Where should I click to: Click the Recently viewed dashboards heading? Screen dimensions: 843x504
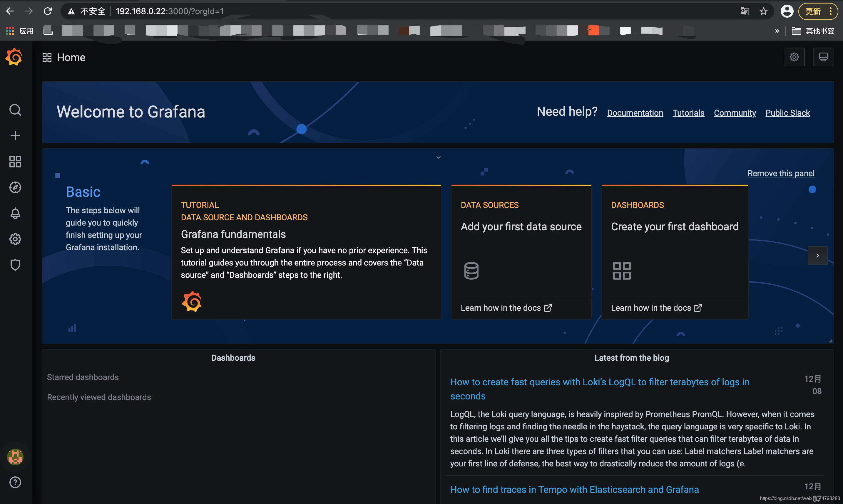[x=99, y=397]
